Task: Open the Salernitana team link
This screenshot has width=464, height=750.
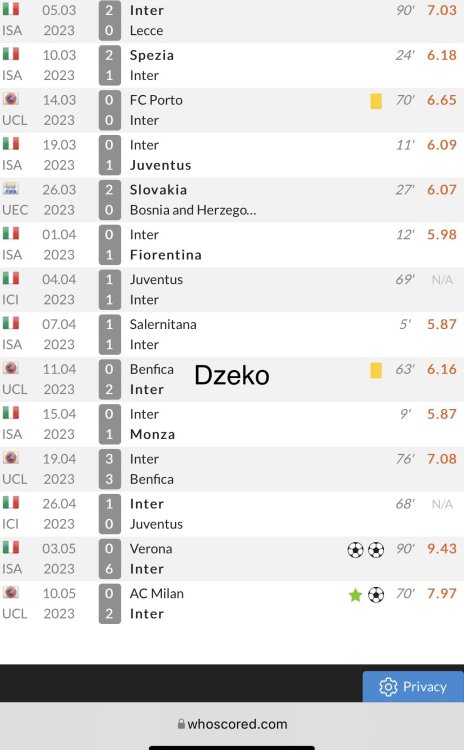Action: coord(163,324)
